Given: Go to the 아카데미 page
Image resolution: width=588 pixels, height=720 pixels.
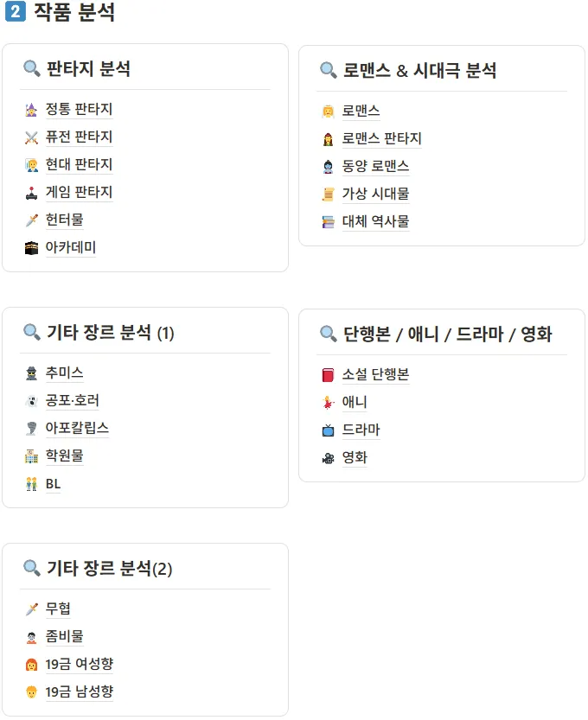Looking at the screenshot, I should [71, 248].
